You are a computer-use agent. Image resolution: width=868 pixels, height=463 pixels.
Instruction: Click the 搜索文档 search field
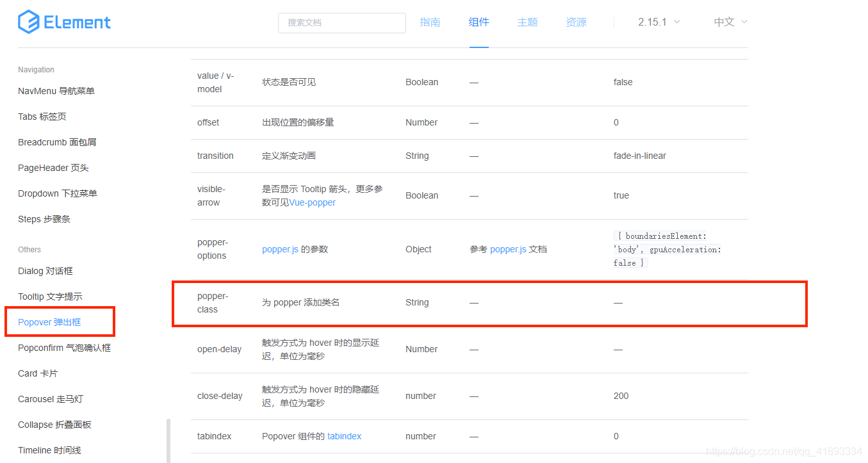pyautogui.click(x=341, y=22)
